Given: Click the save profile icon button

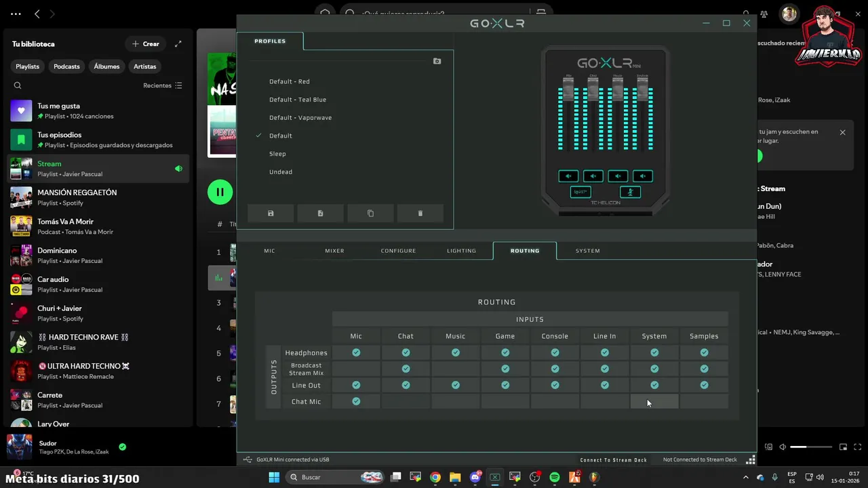Looking at the screenshot, I should (271, 213).
